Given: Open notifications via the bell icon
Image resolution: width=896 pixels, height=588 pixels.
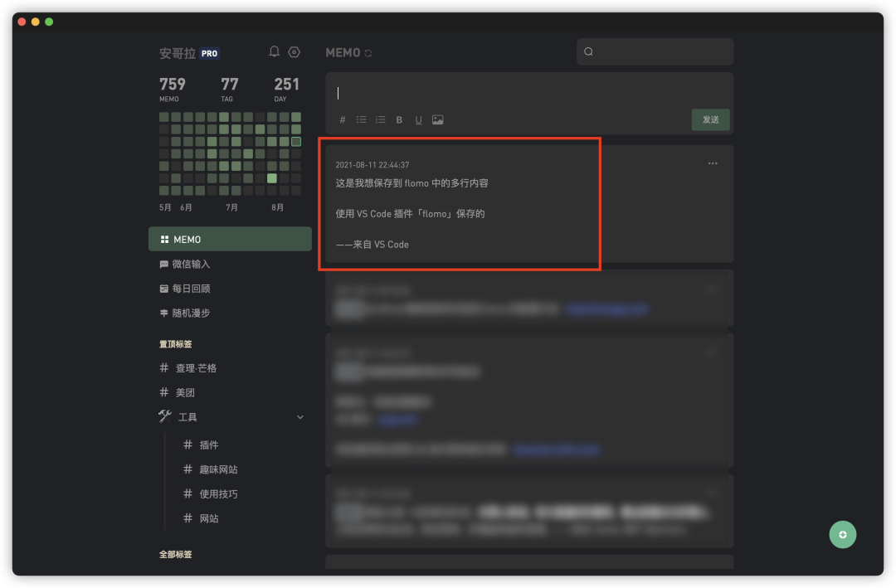Looking at the screenshot, I should coord(274,51).
